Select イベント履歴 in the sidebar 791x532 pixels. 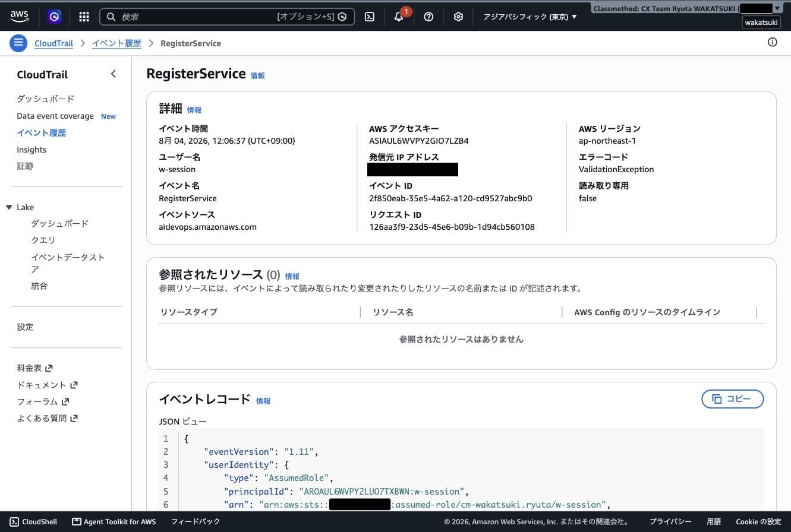pyautogui.click(x=41, y=132)
